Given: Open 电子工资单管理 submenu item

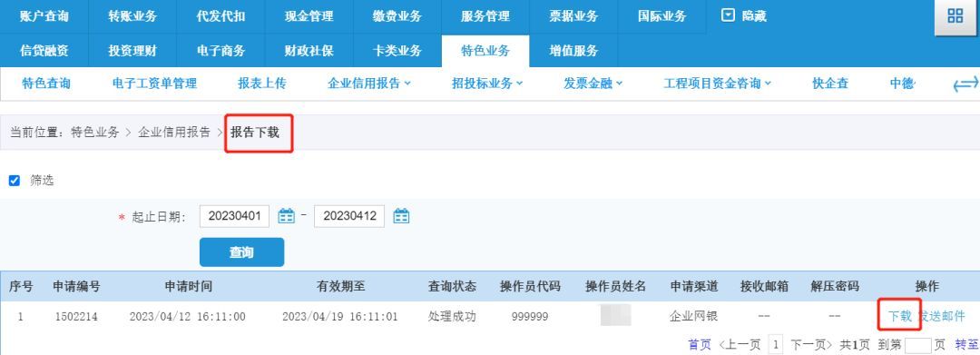Looking at the screenshot, I should [154, 84].
